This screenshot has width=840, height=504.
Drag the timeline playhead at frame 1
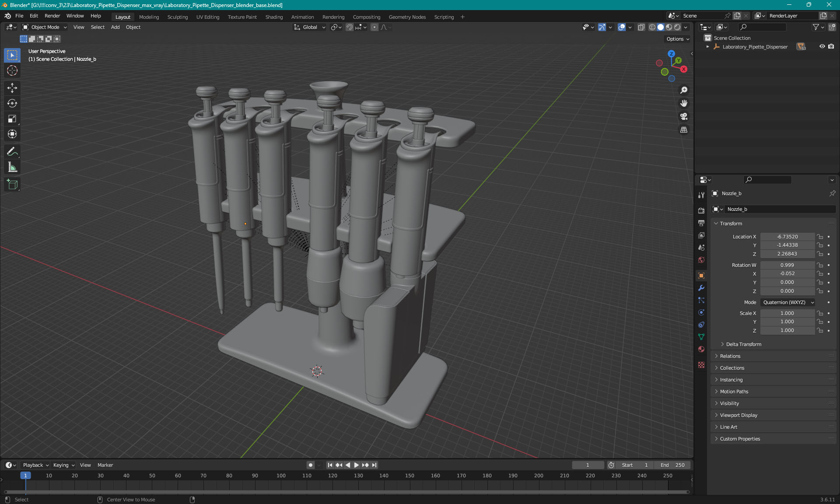tap(24, 475)
